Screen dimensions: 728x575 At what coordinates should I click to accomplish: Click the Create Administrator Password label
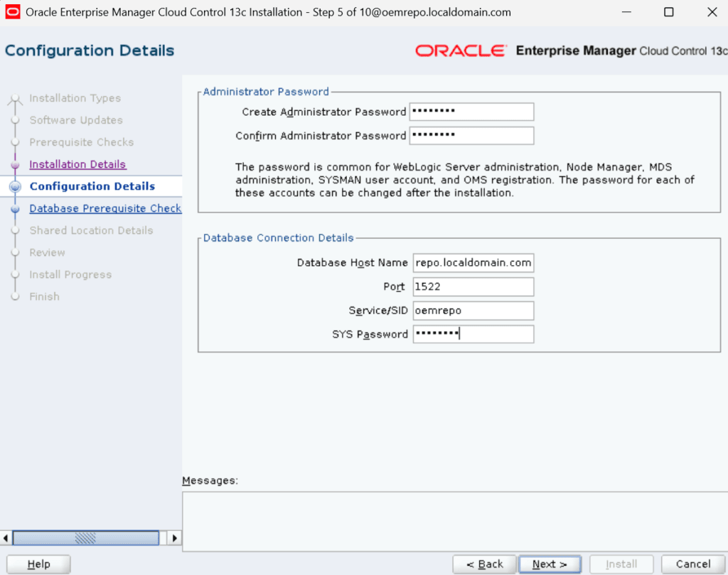click(x=323, y=112)
